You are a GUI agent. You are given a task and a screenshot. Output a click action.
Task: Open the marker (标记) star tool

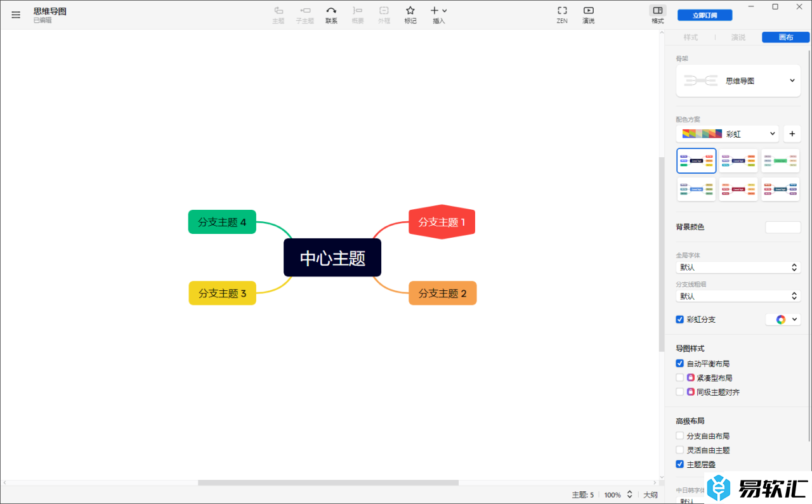[410, 15]
